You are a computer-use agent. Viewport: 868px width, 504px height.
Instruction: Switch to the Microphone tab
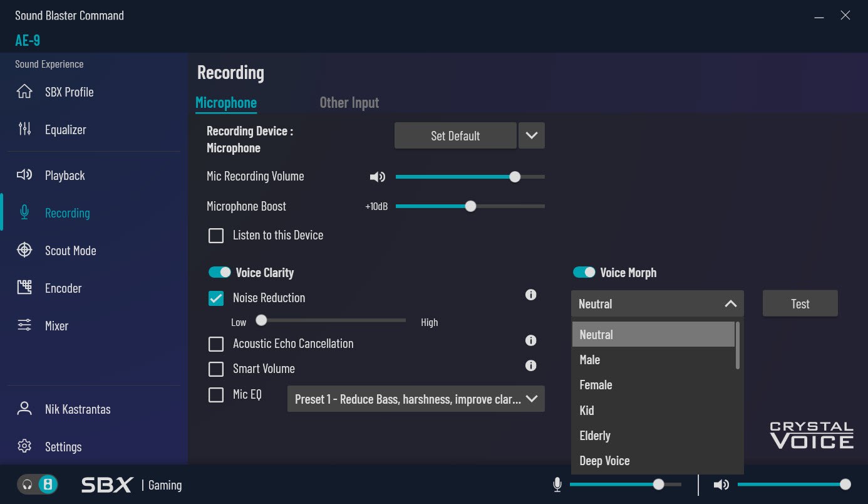(226, 103)
